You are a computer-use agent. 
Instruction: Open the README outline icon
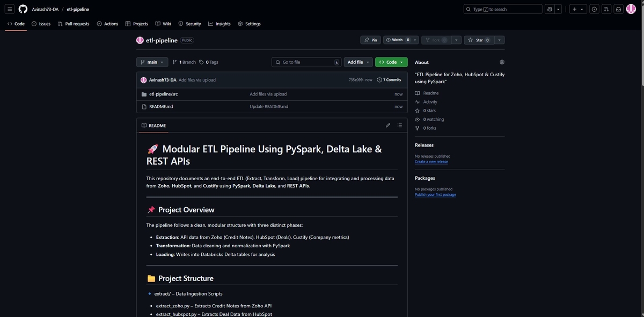[399, 126]
